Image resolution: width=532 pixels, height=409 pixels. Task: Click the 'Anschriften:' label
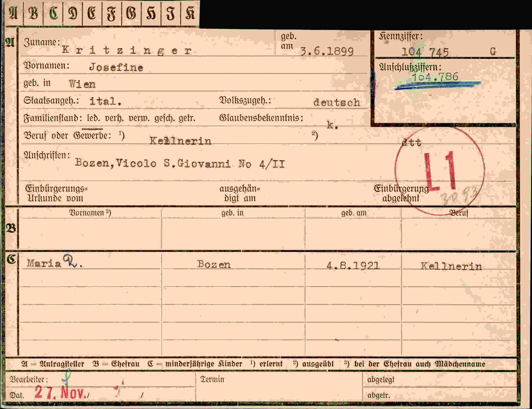(47, 155)
